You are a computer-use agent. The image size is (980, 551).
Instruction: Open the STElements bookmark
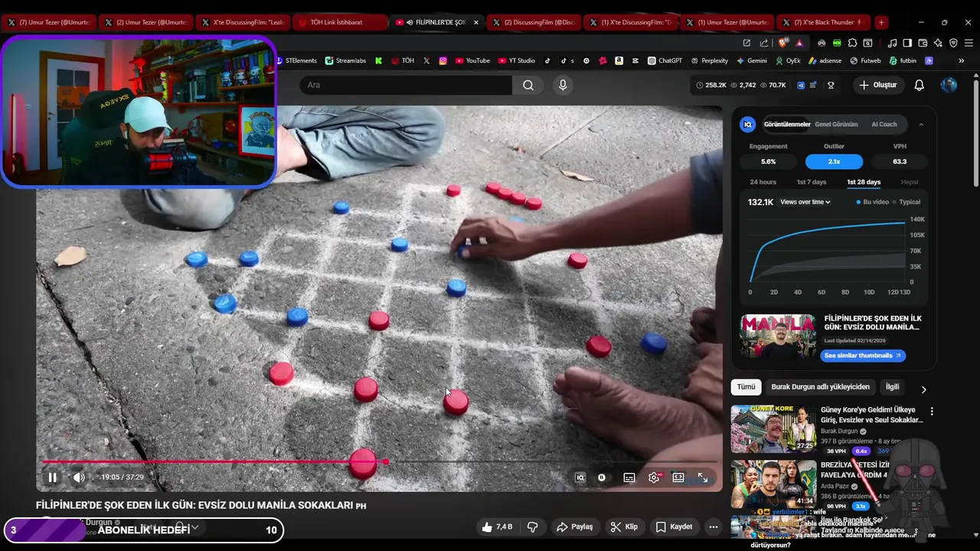296,60
